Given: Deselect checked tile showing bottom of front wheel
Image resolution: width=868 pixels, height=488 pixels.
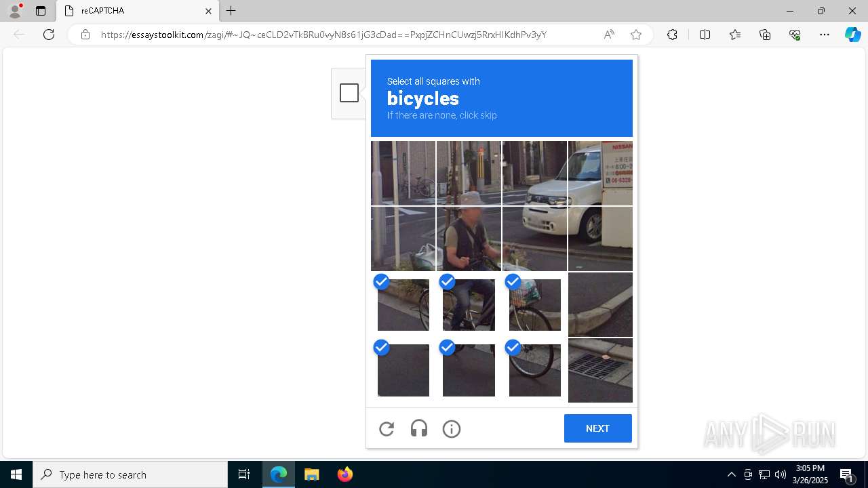Looking at the screenshot, I should [534, 370].
